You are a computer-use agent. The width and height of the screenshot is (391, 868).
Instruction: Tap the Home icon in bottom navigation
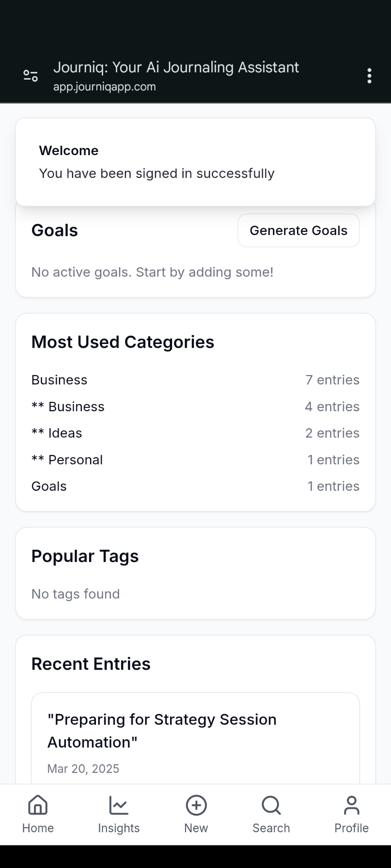point(38,806)
